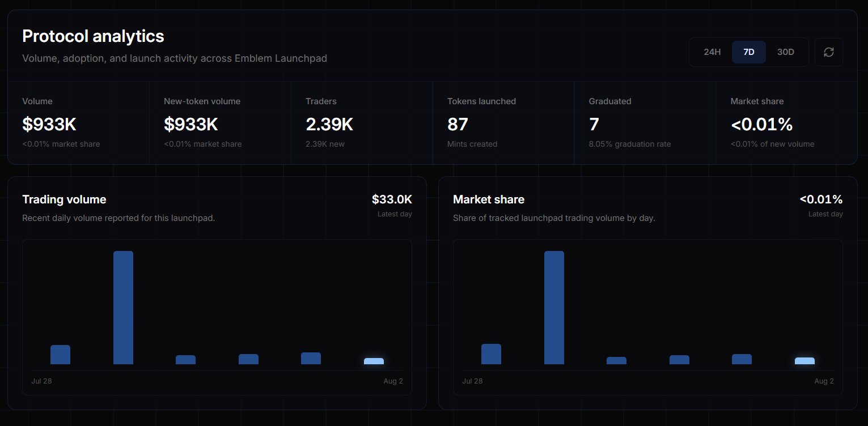Viewport: 868px width, 426px height.
Task: Switch the time range to 30D
Action: pos(785,52)
